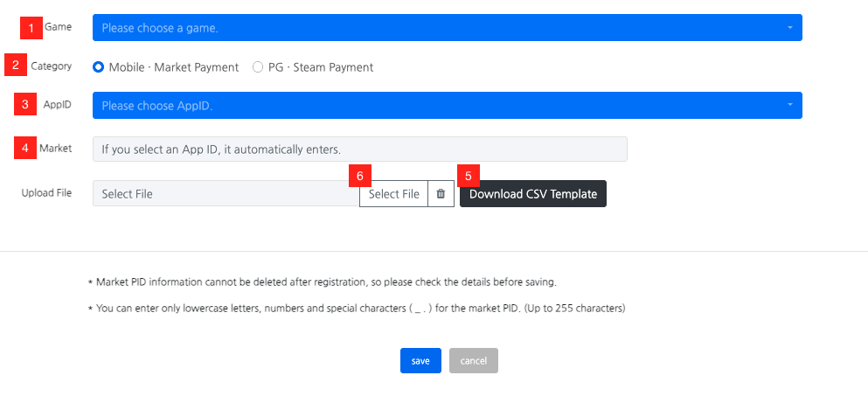Screen dimensions: 868x417
Task: Click red marker number 4 next to Market
Action: 24,149
